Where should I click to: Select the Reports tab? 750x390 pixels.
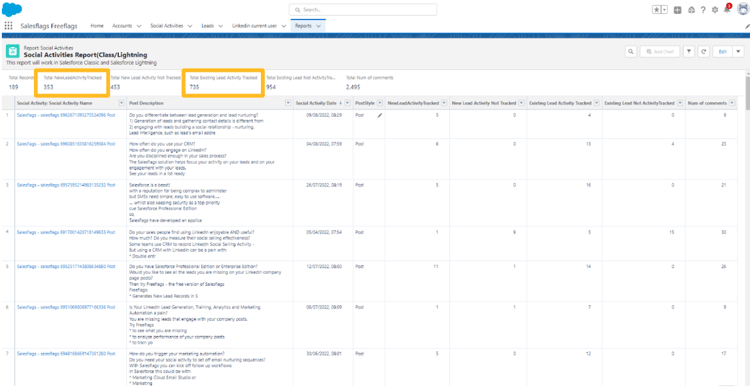tap(303, 26)
